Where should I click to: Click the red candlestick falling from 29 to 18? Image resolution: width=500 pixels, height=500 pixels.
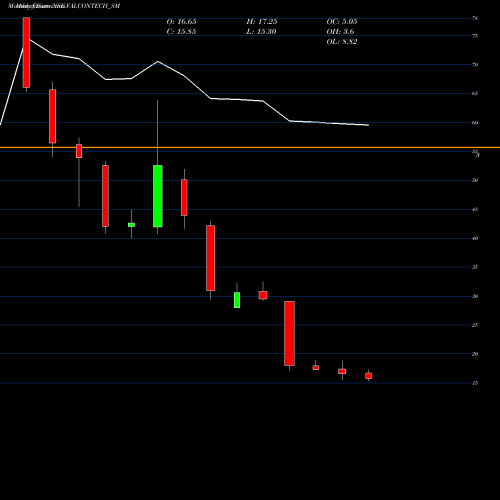coord(289,333)
